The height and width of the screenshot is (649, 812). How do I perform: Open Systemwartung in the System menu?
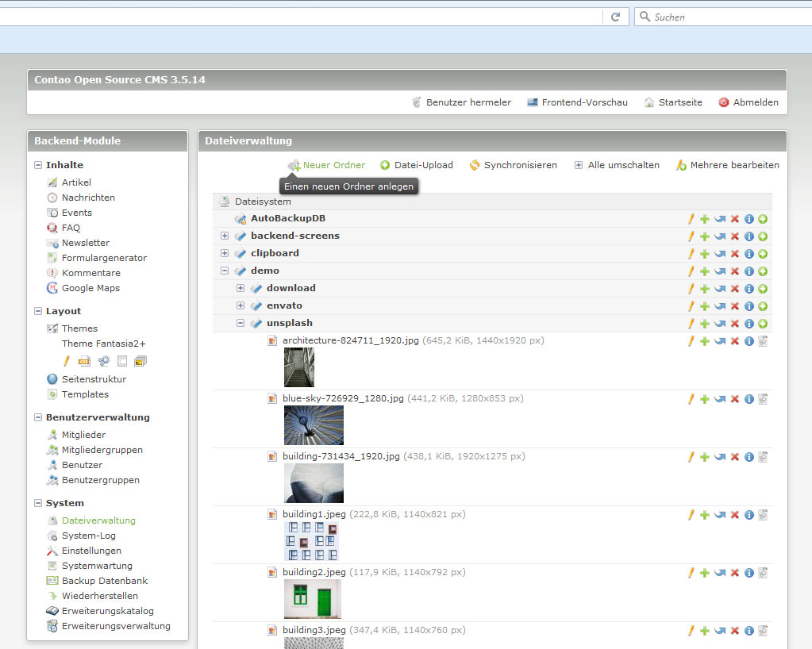pyautogui.click(x=96, y=566)
